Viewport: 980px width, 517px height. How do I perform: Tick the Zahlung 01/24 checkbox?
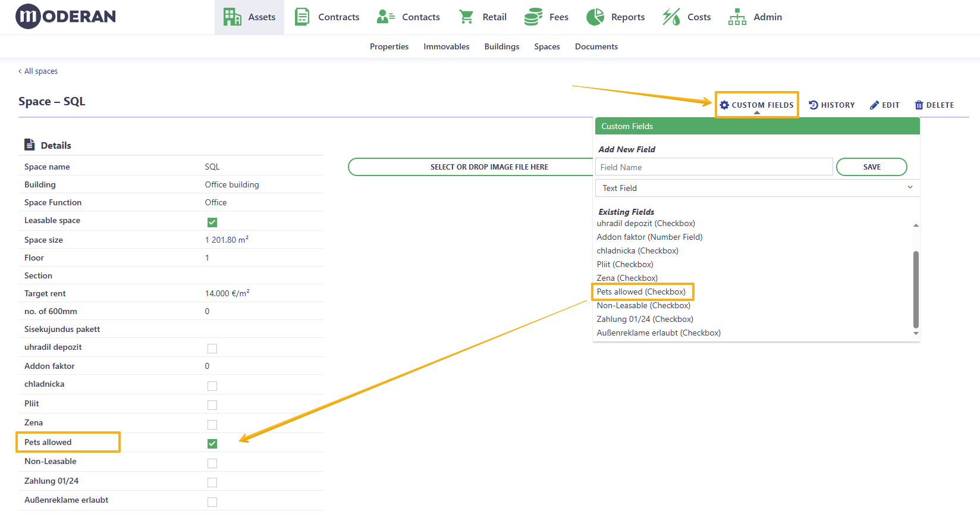(x=212, y=482)
